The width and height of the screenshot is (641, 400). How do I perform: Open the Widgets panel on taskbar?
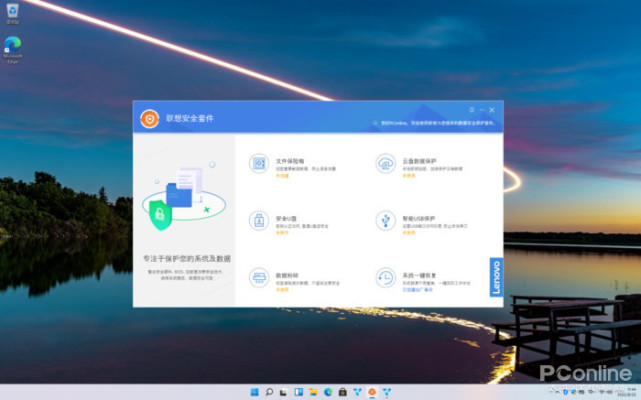point(298,392)
